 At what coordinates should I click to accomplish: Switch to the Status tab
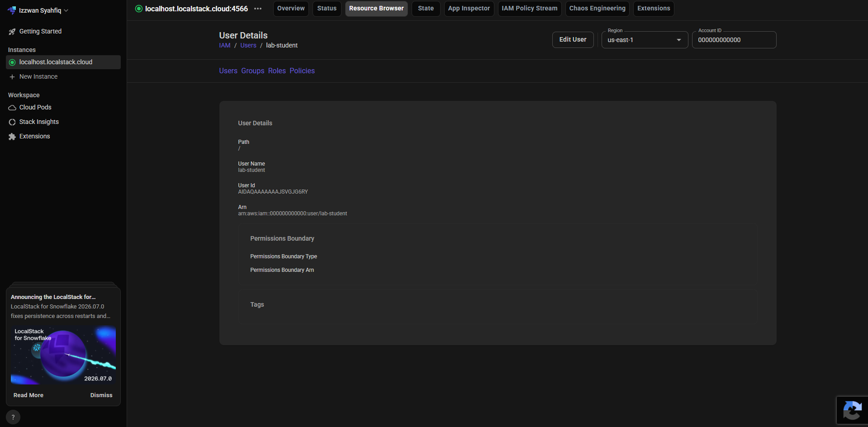click(327, 9)
